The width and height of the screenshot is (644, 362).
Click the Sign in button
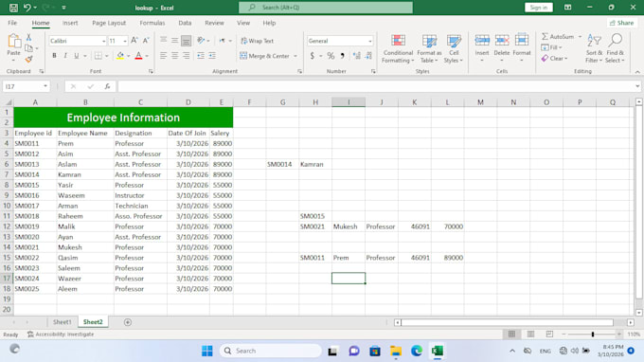pyautogui.click(x=539, y=8)
